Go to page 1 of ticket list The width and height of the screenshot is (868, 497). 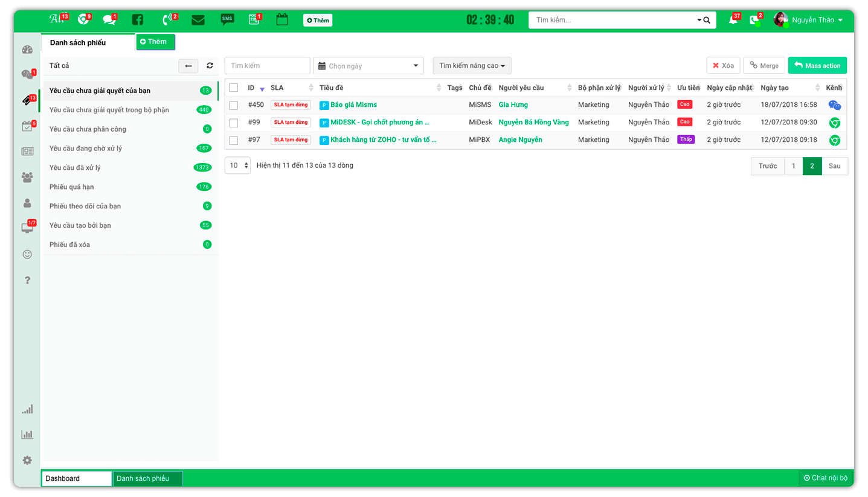pyautogui.click(x=793, y=166)
